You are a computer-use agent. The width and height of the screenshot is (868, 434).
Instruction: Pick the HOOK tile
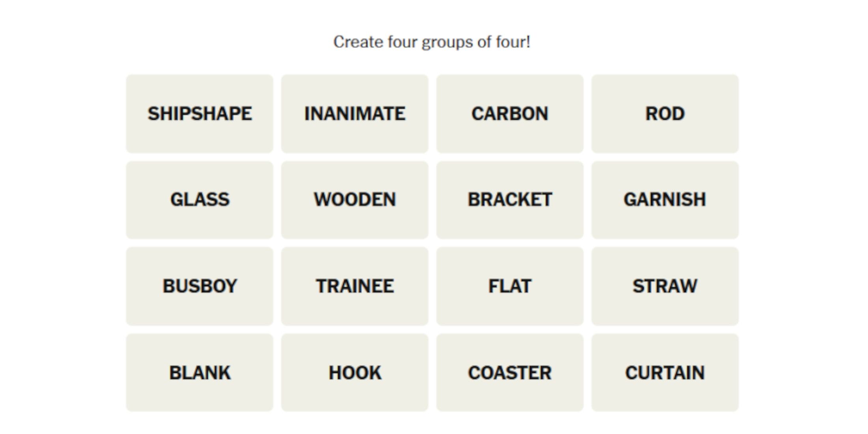tap(355, 373)
